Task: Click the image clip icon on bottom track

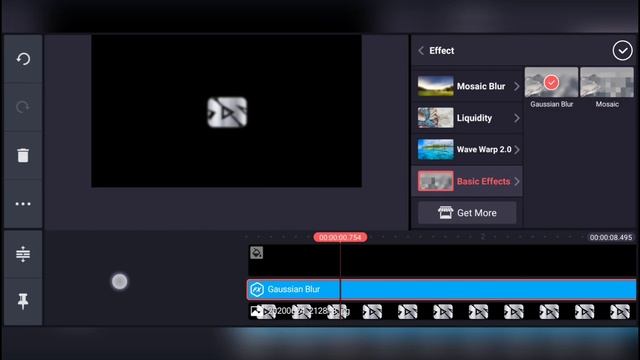Action: [256, 311]
